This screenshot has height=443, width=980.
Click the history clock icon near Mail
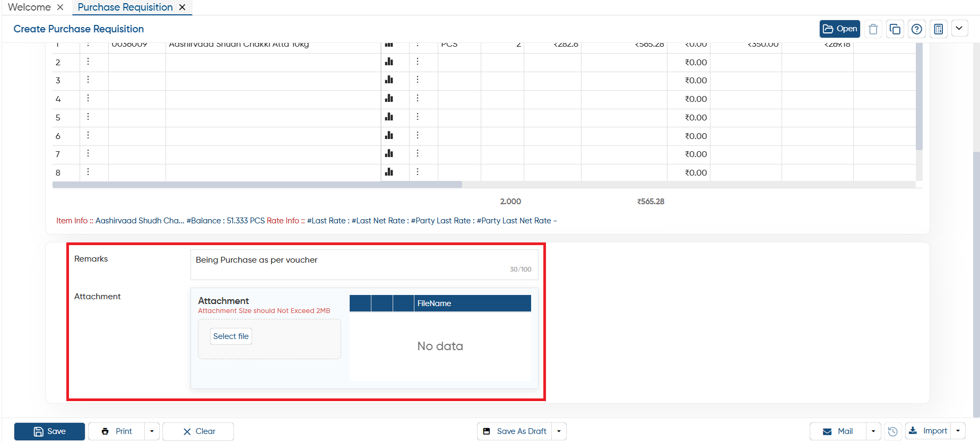coord(893,431)
